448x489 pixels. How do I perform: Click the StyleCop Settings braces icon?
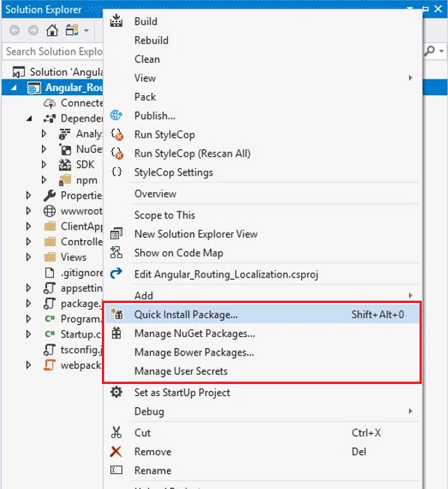click(x=117, y=172)
